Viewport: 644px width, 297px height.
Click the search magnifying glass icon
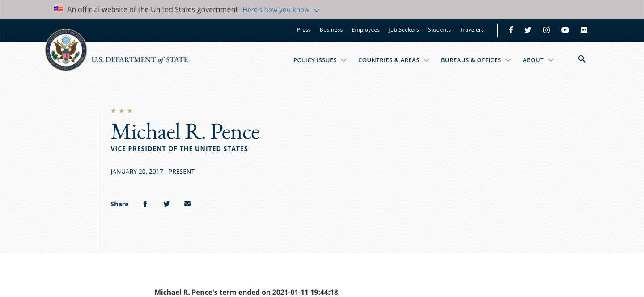[x=581, y=59]
